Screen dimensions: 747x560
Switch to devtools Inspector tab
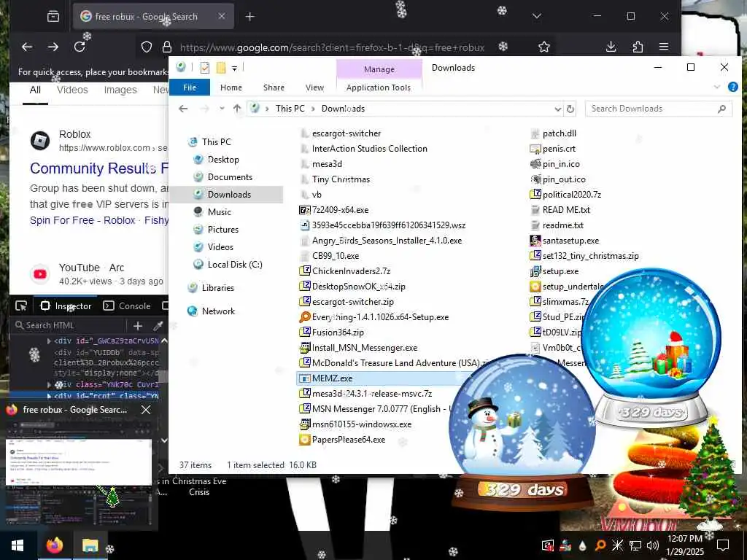pos(66,306)
